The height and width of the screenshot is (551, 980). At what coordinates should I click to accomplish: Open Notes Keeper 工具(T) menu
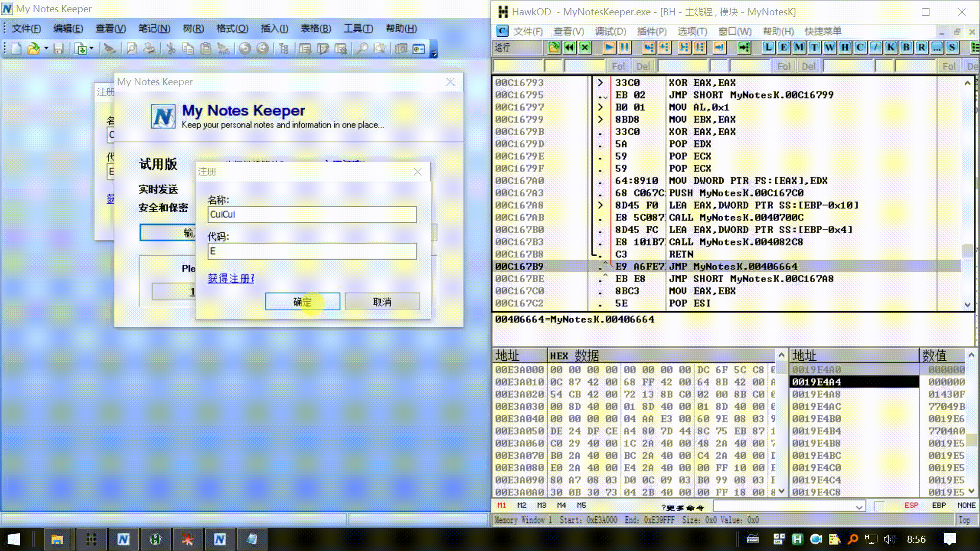coord(358,29)
